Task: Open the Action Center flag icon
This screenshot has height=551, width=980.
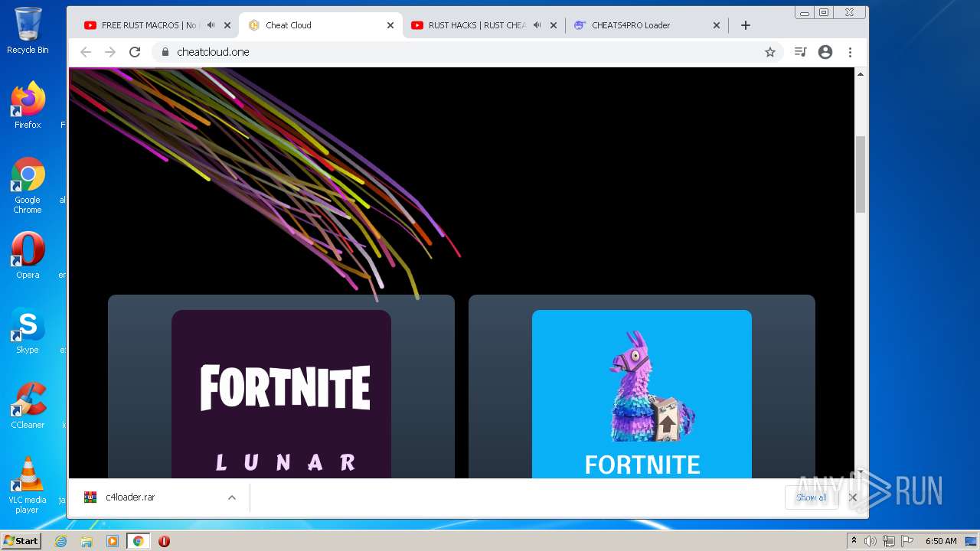Action: pyautogui.click(x=906, y=541)
